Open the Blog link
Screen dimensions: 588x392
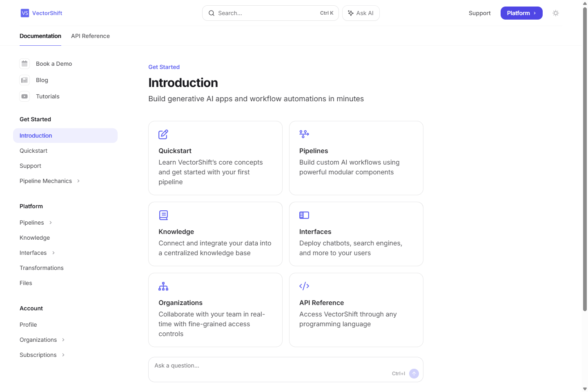(x=42, y=80)
